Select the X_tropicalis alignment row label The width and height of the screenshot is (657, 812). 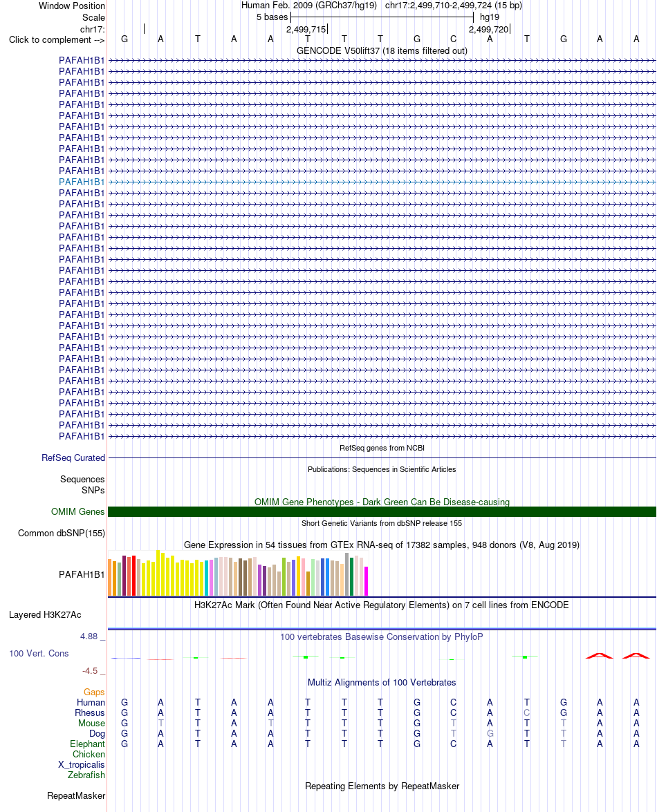[82, 765]
